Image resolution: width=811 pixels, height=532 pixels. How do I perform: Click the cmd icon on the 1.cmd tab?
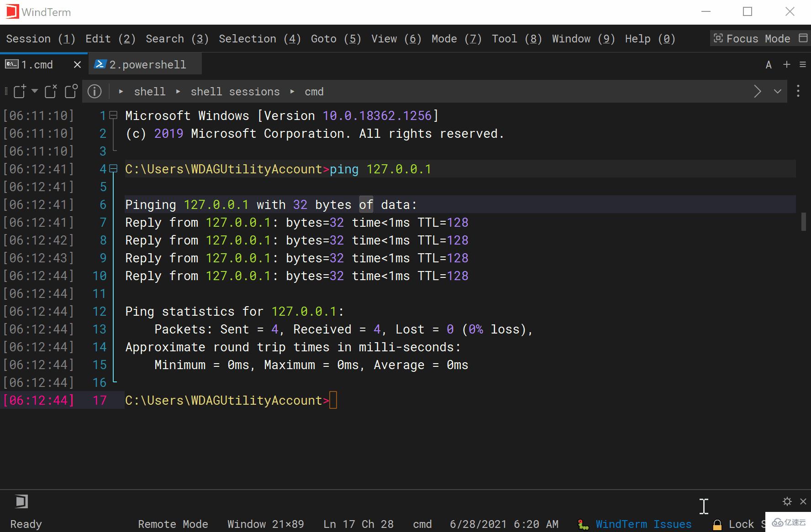12,64
